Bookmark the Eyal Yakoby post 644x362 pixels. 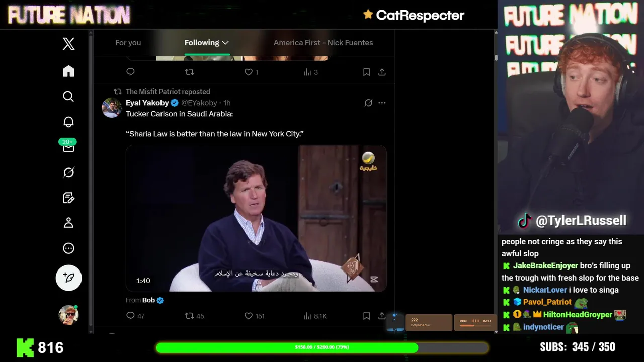click(366, 316)
